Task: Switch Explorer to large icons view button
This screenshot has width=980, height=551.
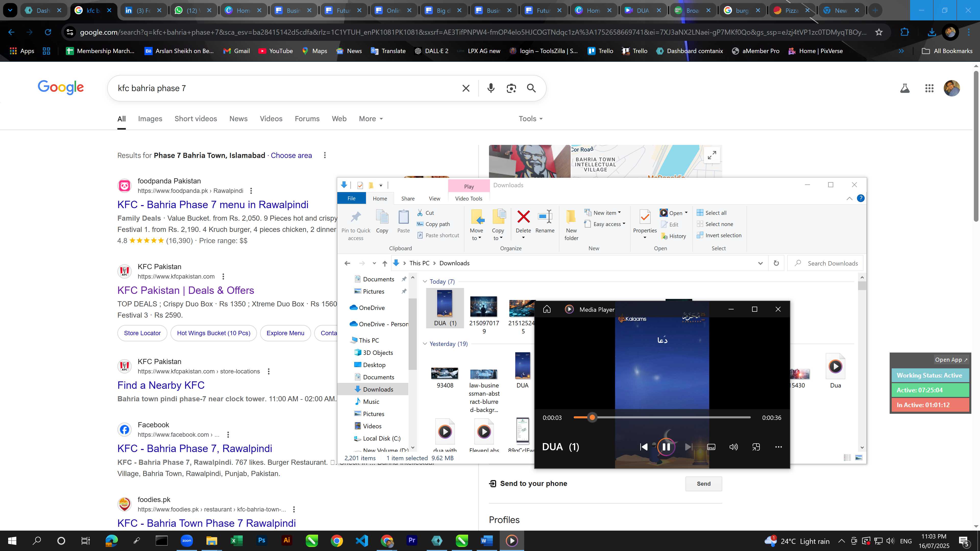Action: click(859, 458)
